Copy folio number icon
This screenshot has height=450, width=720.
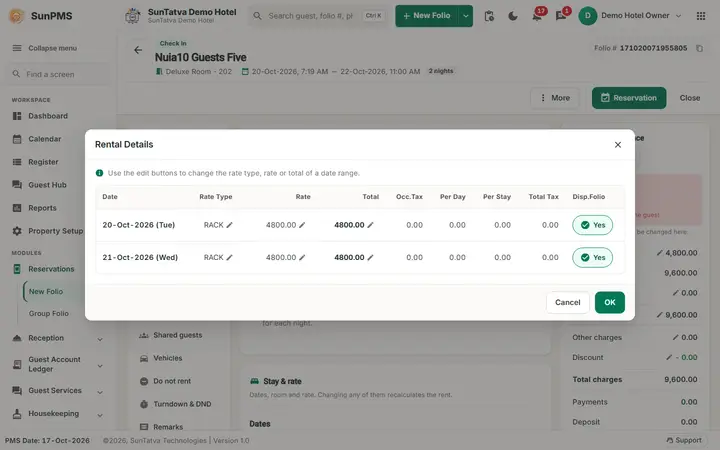(699, 48)
